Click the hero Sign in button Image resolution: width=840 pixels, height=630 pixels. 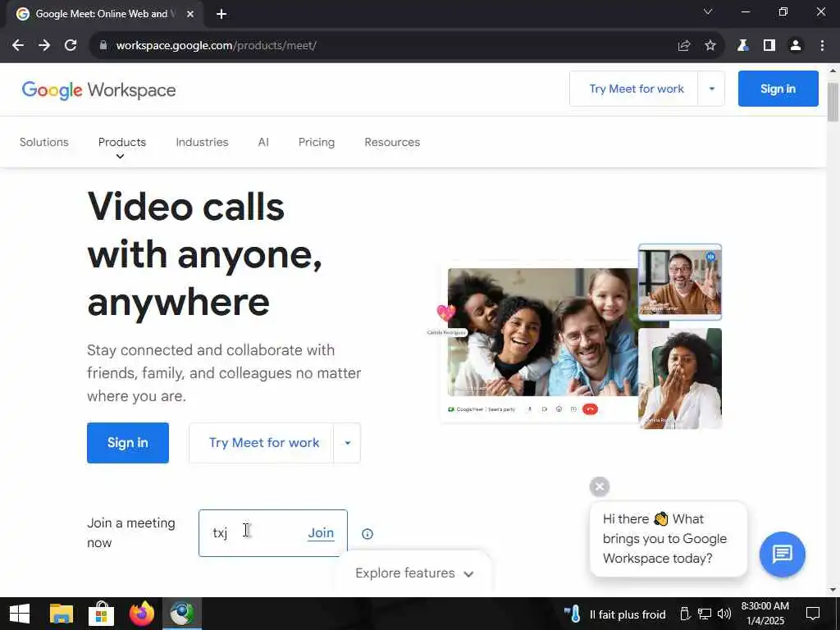point(127,443)
